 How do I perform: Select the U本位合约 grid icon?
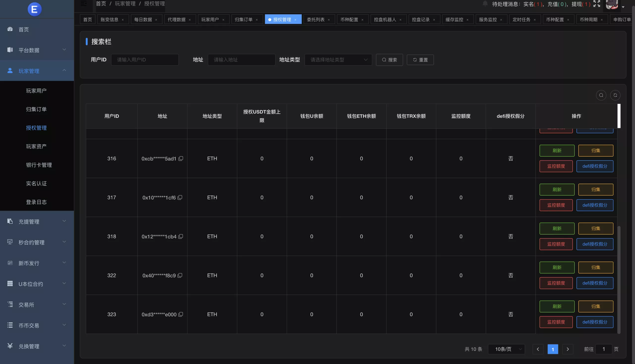tap(10, 283)
